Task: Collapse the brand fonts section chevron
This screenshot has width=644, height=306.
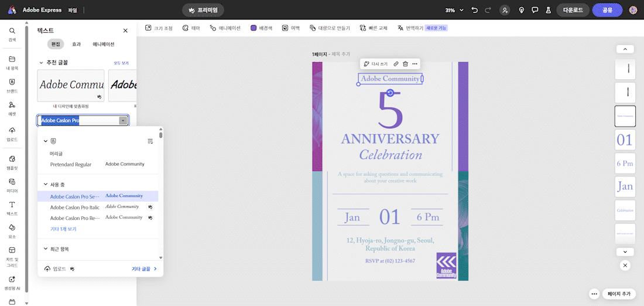Action: pyautogui.click(x=46, y=141)
